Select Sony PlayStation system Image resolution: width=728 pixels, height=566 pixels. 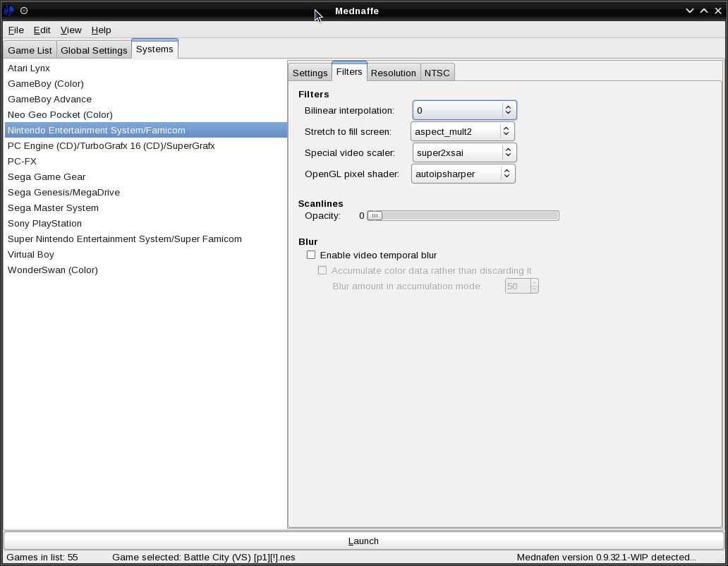(146, 223)
